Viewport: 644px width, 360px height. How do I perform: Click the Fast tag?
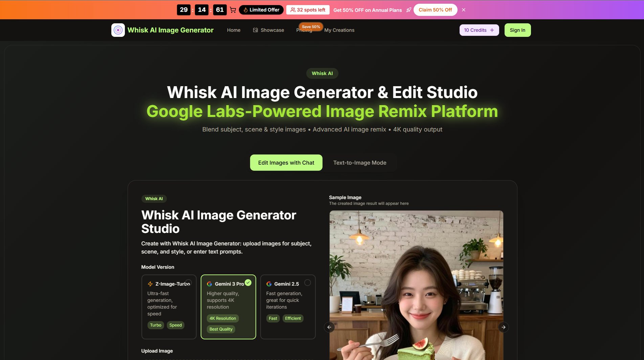click(273, 318)
